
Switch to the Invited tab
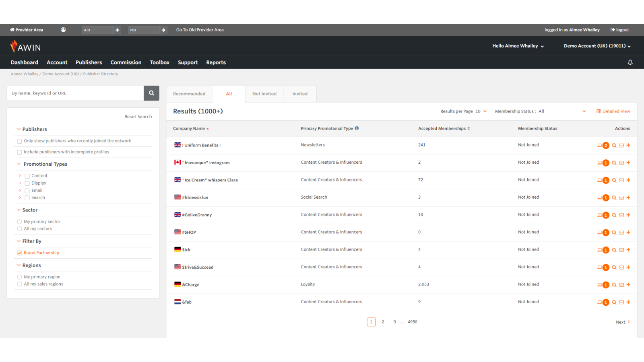pyautogui.click(x=300, y=94)
